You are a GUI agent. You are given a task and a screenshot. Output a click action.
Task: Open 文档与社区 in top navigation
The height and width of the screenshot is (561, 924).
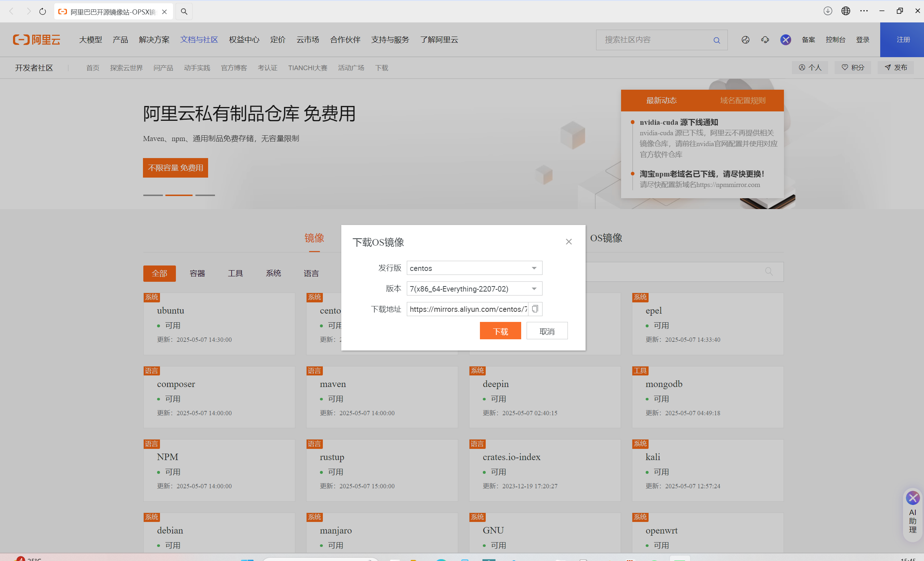click(199, 40)
